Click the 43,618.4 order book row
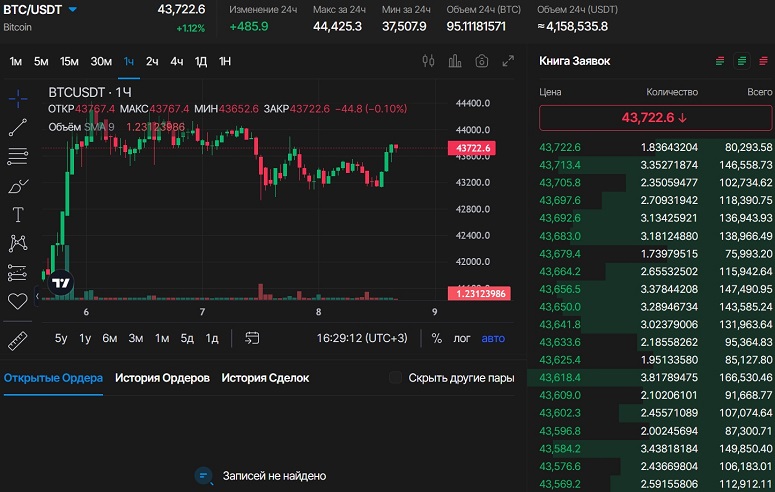 (x=650, y=377)
